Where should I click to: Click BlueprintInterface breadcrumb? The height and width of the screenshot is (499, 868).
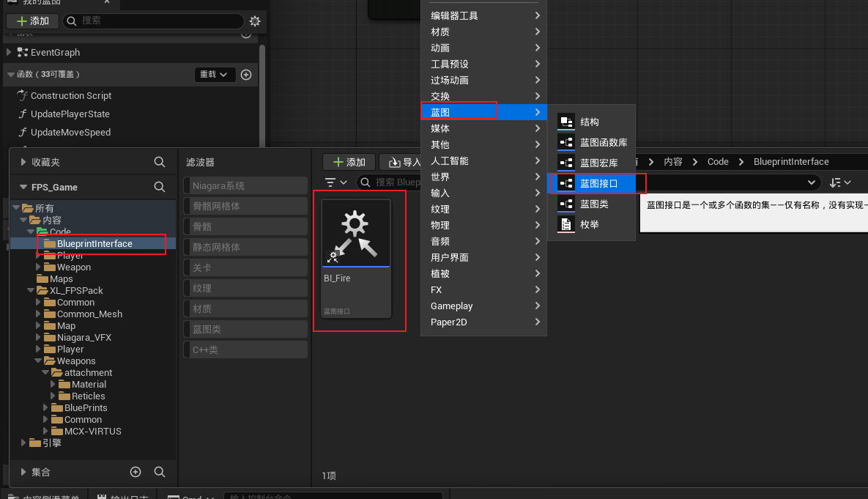click(x=791, y=162)
